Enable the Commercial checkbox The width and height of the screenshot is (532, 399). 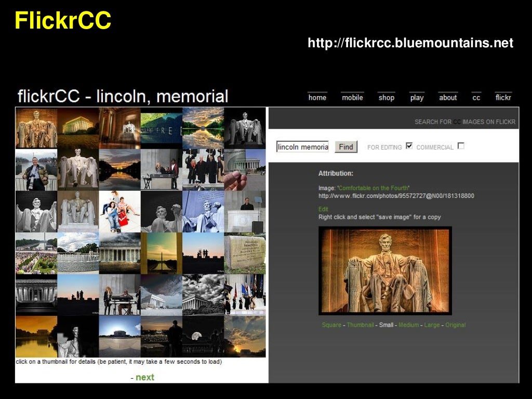461,146
